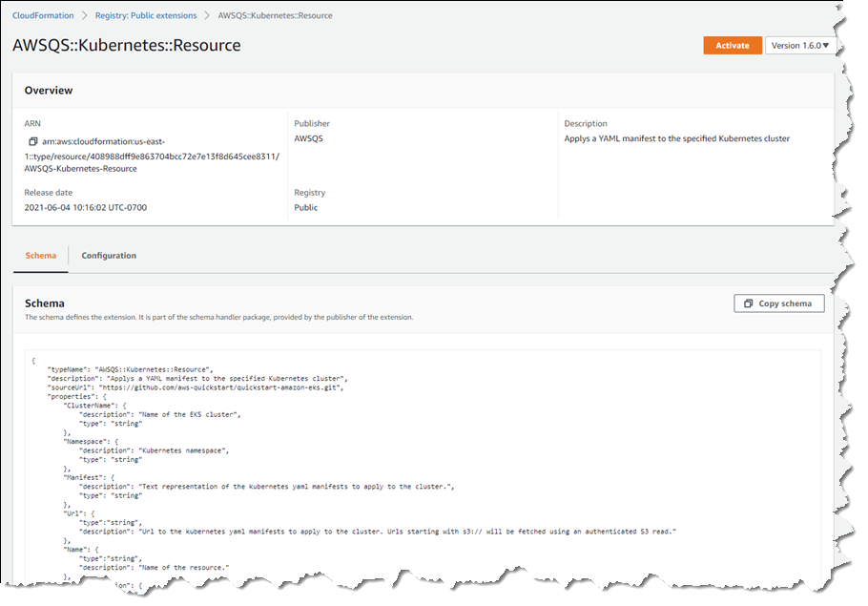Click the AWSQS::Kubernetes::Resource breadcrumb text
This screenshot has width=868, height=606.
[x=275, y=15]
